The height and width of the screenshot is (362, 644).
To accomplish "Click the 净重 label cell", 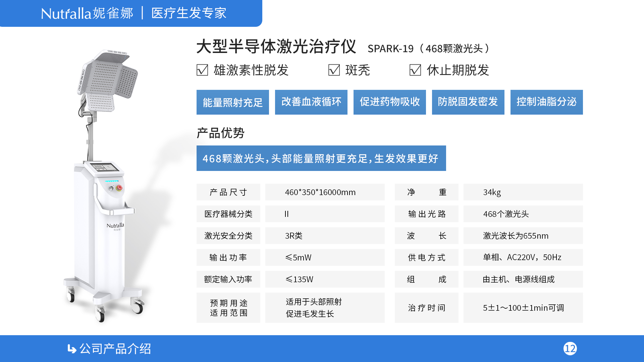I will click(427, 192).
